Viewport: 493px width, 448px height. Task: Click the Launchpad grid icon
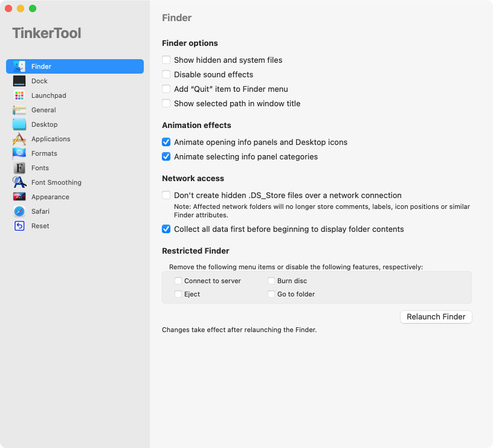click(19, 95)
